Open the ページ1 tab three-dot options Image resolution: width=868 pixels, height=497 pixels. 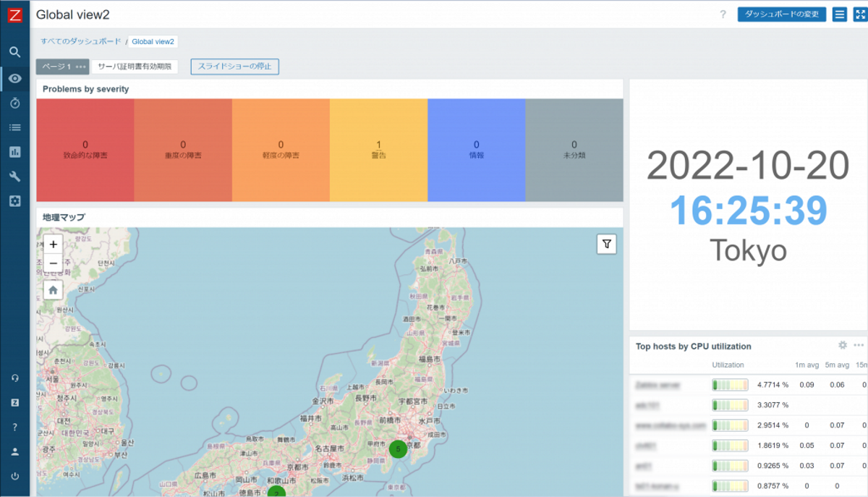[80, 67]
